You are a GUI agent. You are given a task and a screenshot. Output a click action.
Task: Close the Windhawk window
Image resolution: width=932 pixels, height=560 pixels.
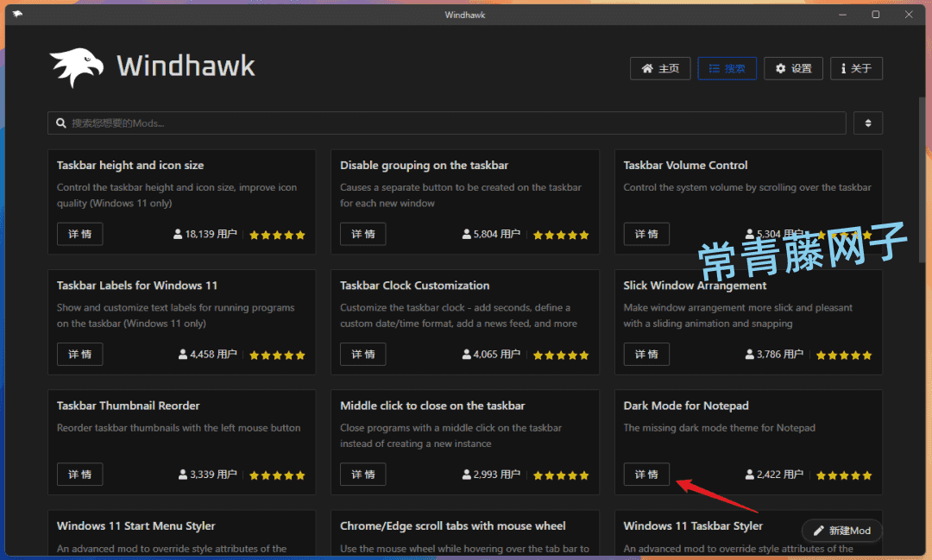pyautogui.click(x=909, y=15)
